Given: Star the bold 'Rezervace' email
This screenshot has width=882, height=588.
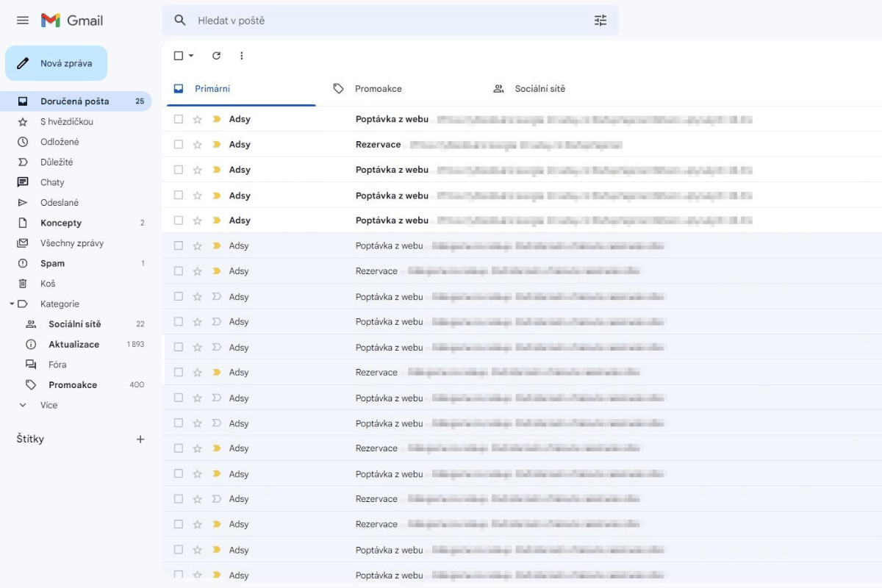Looking at the screenshot, I should click(x=197, y=145).
